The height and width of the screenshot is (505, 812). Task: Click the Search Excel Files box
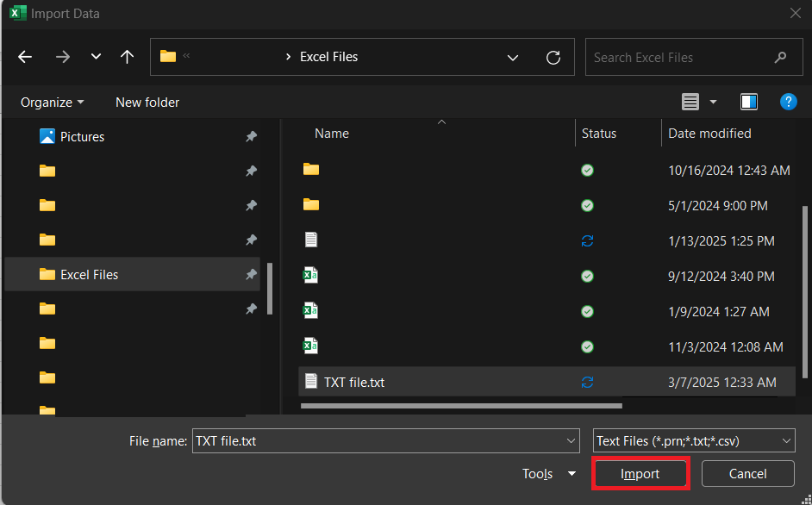pos(695,58)
